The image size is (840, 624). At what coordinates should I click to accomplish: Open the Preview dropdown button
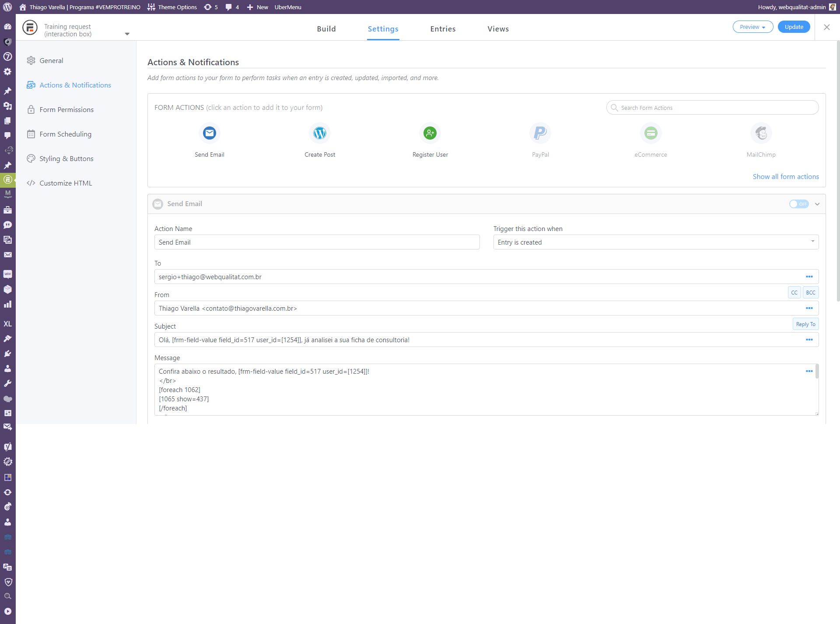(752, 27)
